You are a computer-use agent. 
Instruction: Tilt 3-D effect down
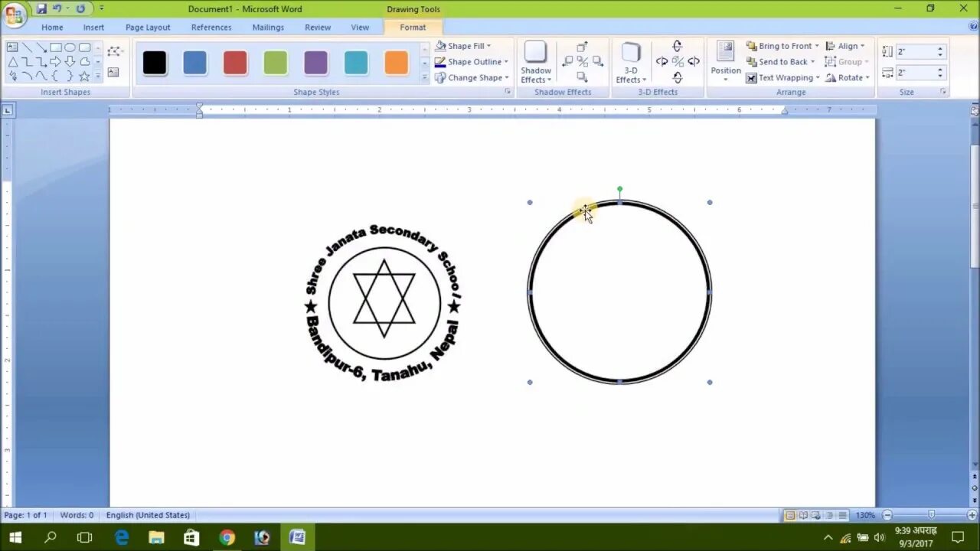[677, 77]
